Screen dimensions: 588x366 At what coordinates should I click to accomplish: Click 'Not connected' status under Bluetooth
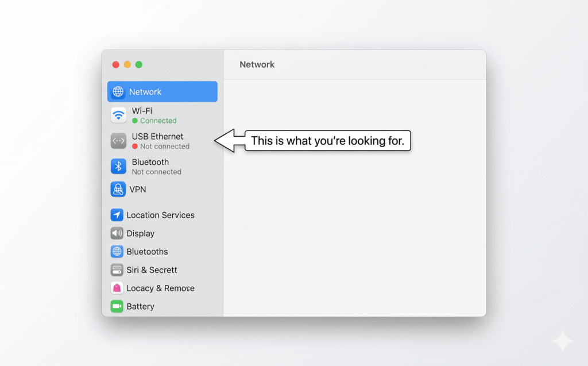[156, 172]
